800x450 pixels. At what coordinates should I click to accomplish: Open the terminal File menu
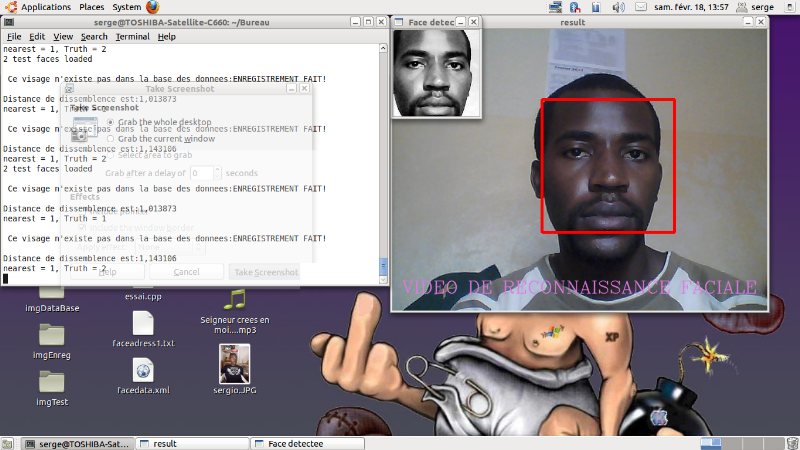pyautogui.click(x=14, y=37)
